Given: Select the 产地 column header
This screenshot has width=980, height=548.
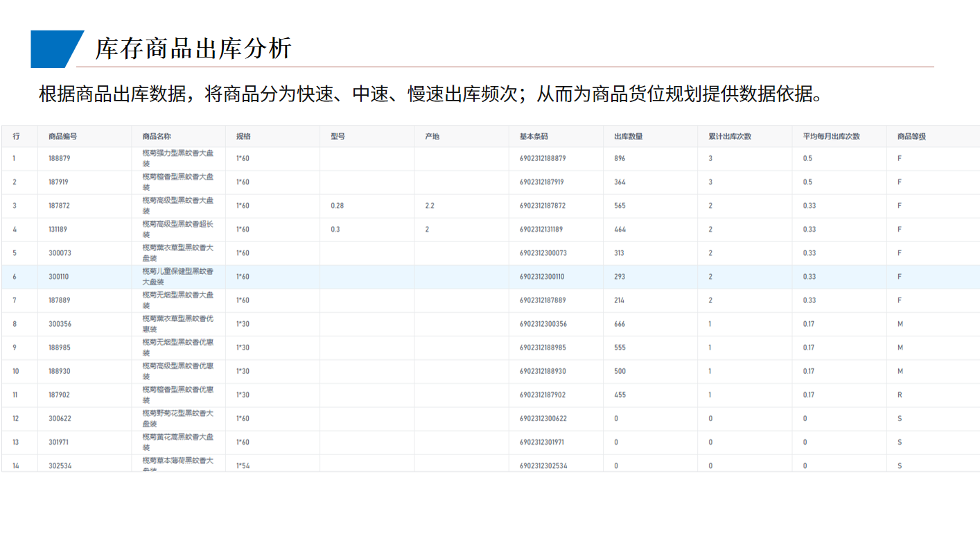Looking at the screenshot, I should point(432,137).
